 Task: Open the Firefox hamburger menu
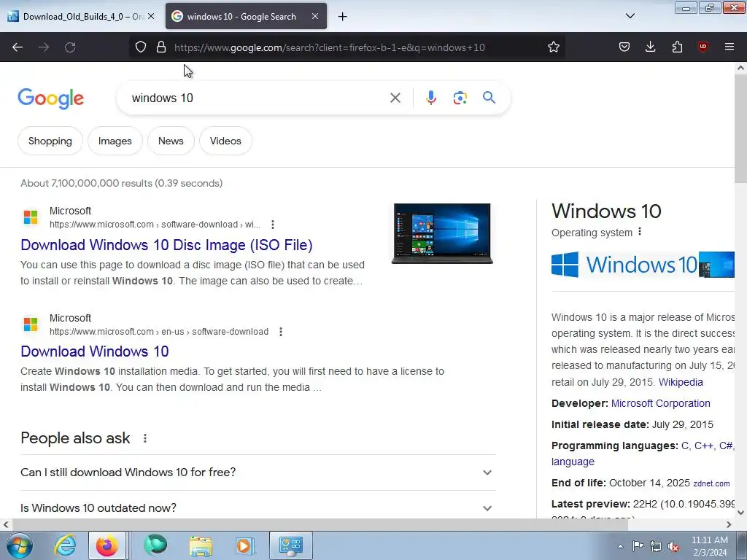click(x=729, y=47)
